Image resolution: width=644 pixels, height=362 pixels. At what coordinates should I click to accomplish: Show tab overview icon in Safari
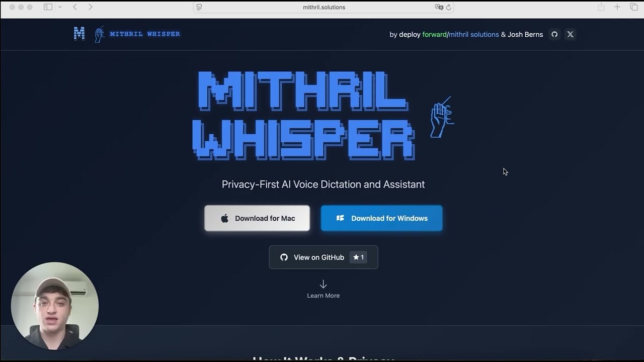pyautogui.click(x=634, y=7)
